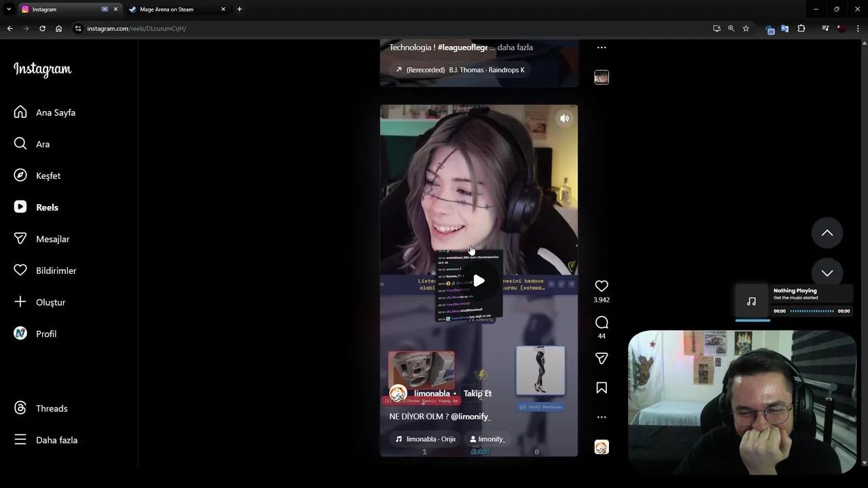Seek on Nothing Playing progress bar
This screenshot has width=868, height=488.
(x=812, y=311)
